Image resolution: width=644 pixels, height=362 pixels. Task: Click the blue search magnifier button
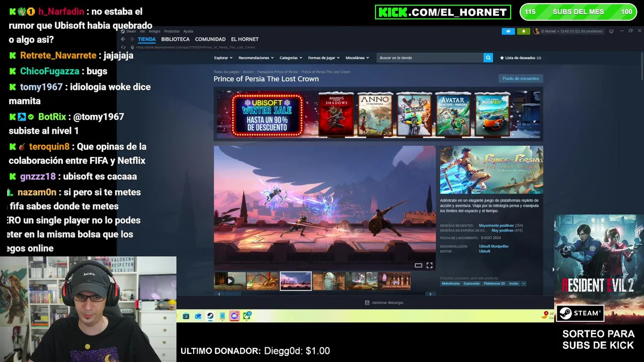[x=488, y=58]
